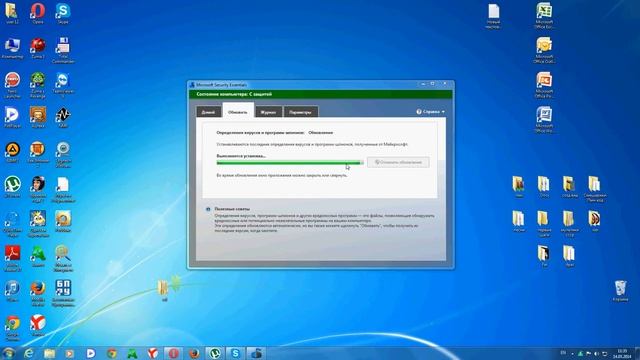Viewport: 640px width, 360px height.
Task: Open the AIMP desktop shortcut
Action: pos(12,152)
